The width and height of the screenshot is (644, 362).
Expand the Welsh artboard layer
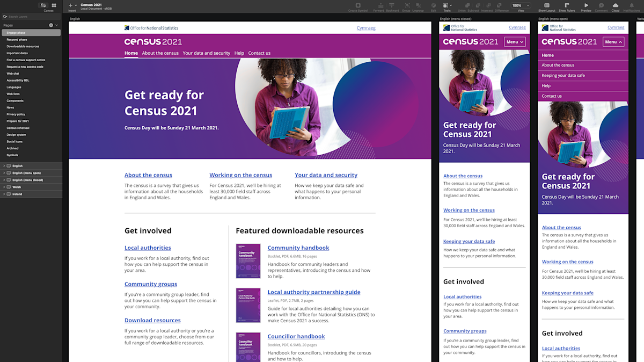click(x=4, y=187)
